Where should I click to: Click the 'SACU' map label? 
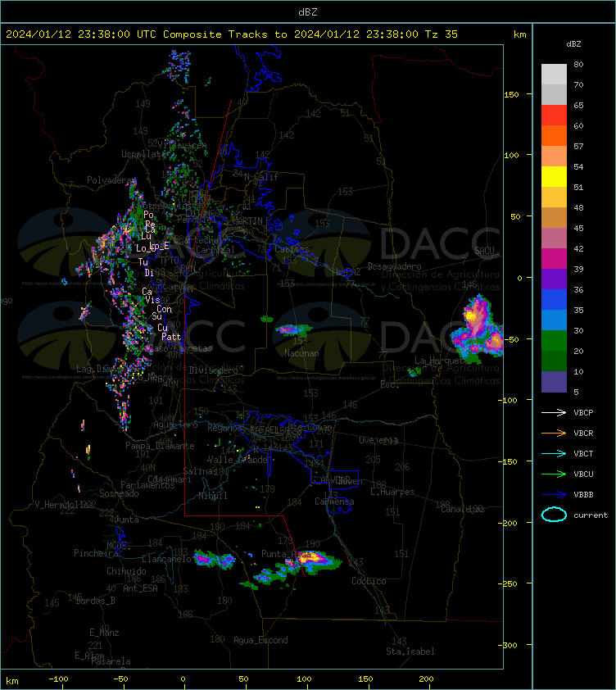(x=484, y=251)
